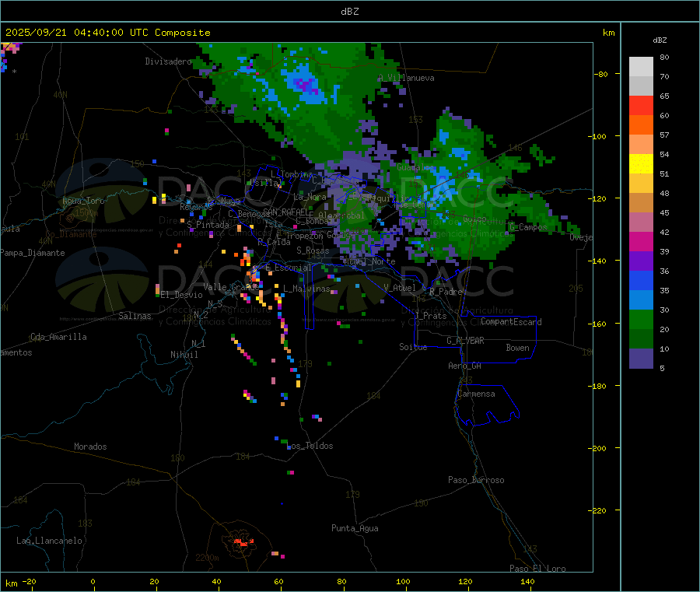This screenshot has width=700, height=592.
Task: Click the Punta_Agua label
Action: click(x=355, y=529)
